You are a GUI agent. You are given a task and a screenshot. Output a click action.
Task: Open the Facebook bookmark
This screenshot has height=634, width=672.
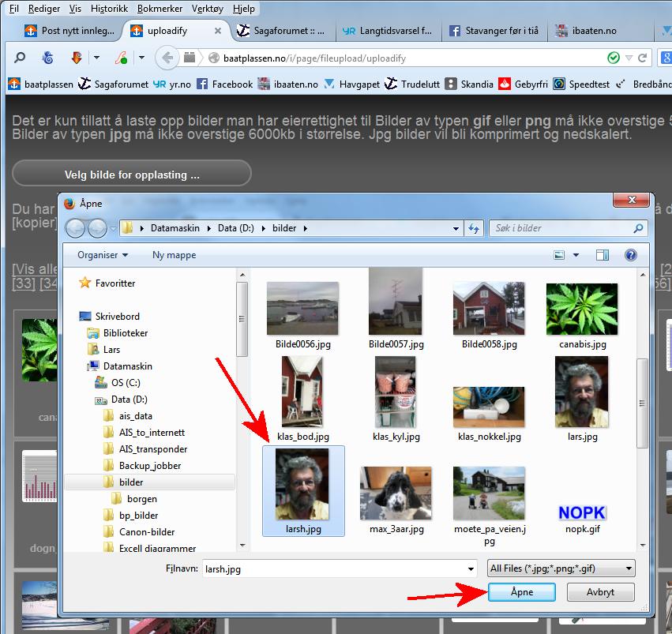click(225, 84)
